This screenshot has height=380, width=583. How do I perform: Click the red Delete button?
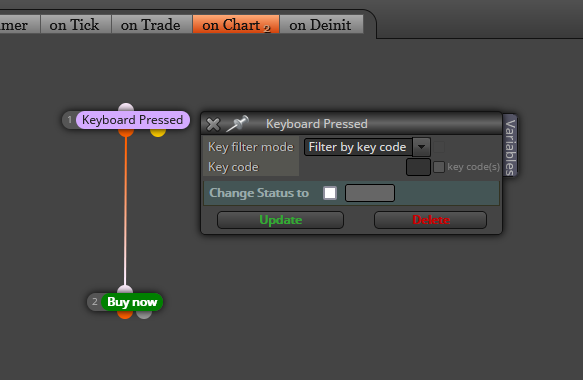pos(431,220)
